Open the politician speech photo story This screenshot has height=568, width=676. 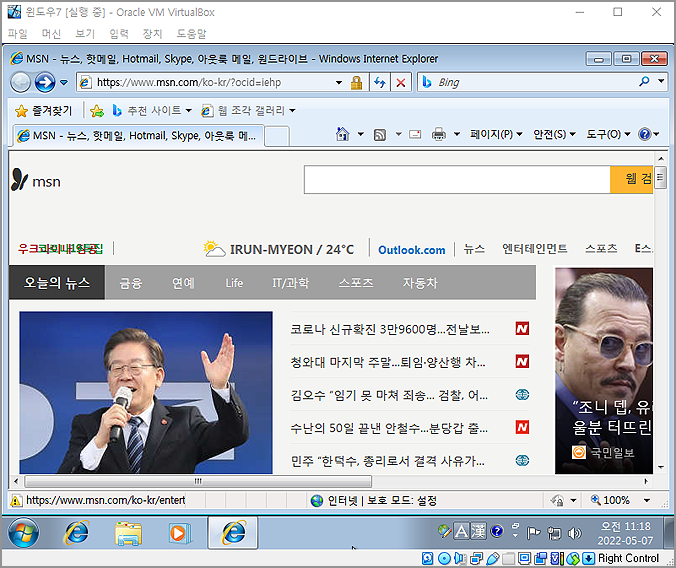click(x=146, y=392)
